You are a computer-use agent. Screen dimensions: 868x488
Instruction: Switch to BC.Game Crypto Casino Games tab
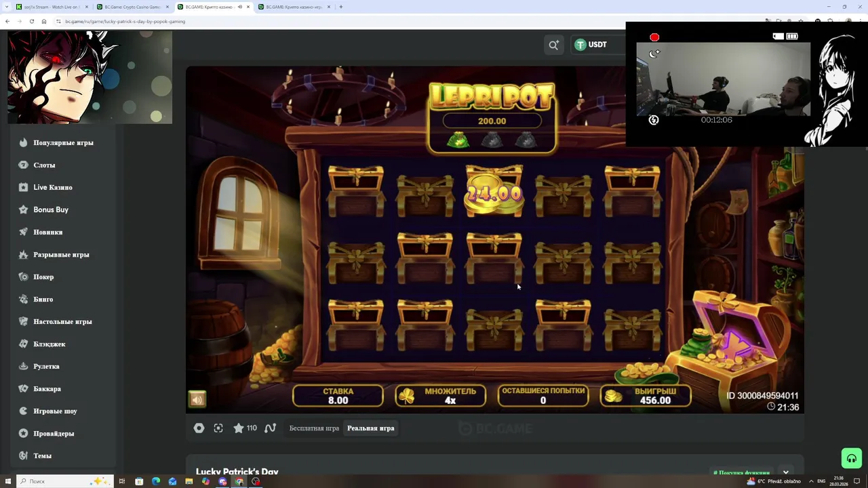[x=132, y=7]
